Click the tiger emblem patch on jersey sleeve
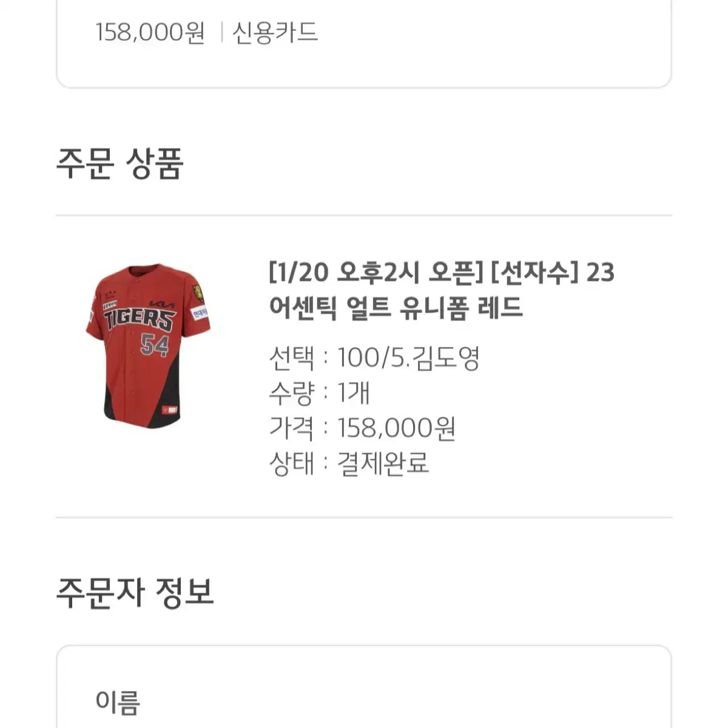This screenshot has width=728, height=728. click(198, 293)
